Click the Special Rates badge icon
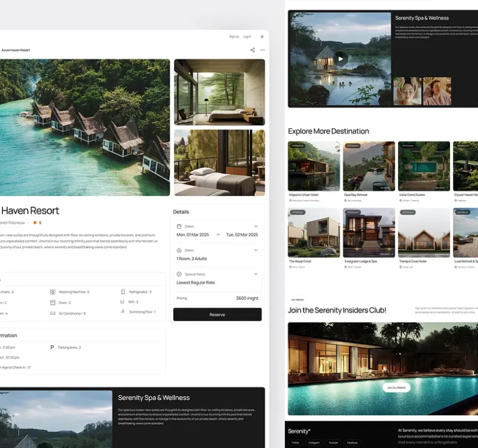Viewport: 478px width, 448px height. pyautogui.click(x=179, y=274)
